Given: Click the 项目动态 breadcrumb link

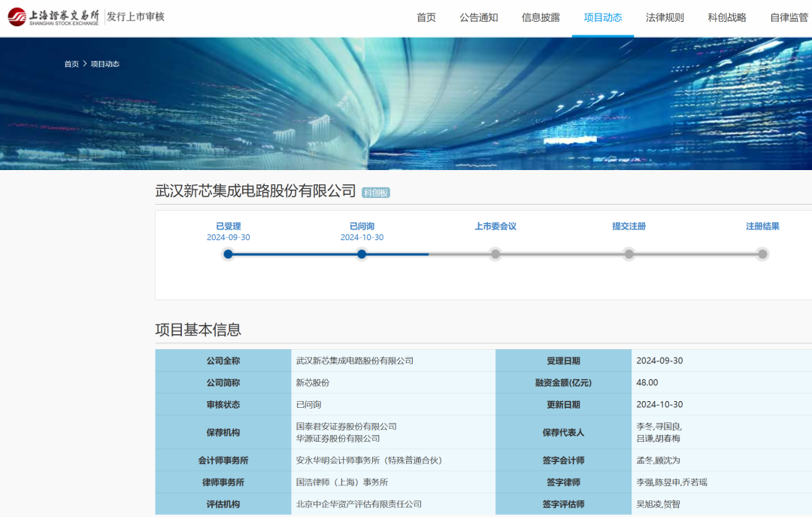Looking at the screenshot, I should point(105,64).
